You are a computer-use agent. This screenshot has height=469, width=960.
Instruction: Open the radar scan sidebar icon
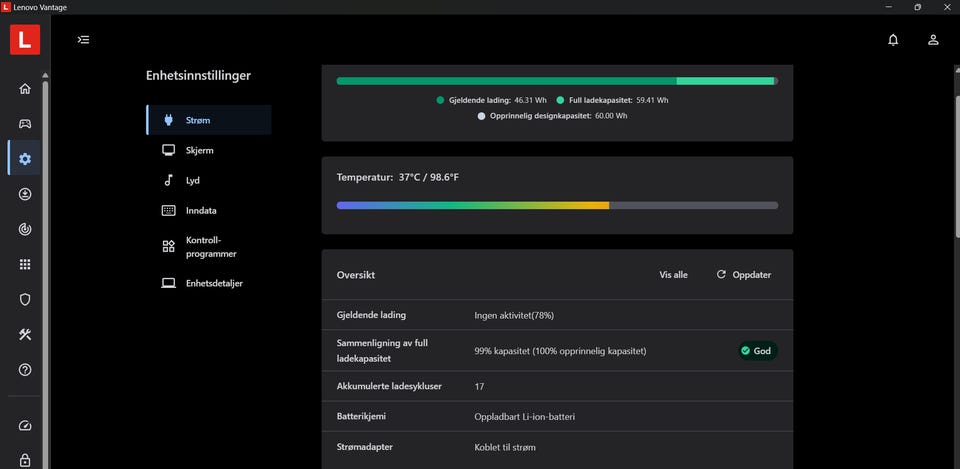(x=24, y=229)
